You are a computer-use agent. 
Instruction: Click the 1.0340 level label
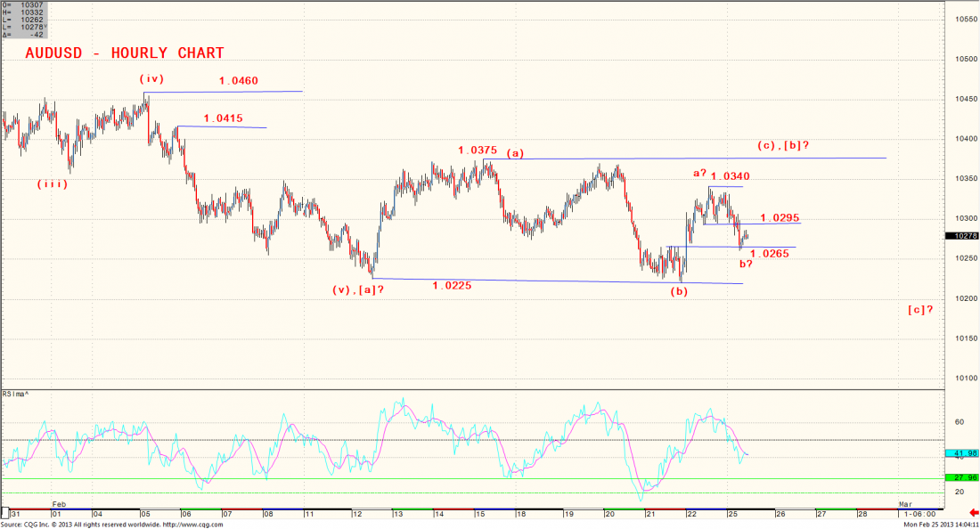coord(730,176)
